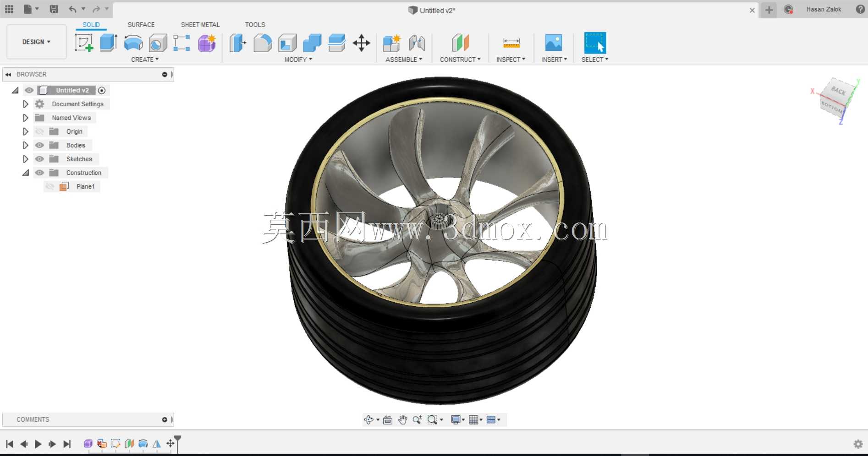The image size is (868, 456).
Task: Click the Insert image icon
Action: [x=554, y=43]
